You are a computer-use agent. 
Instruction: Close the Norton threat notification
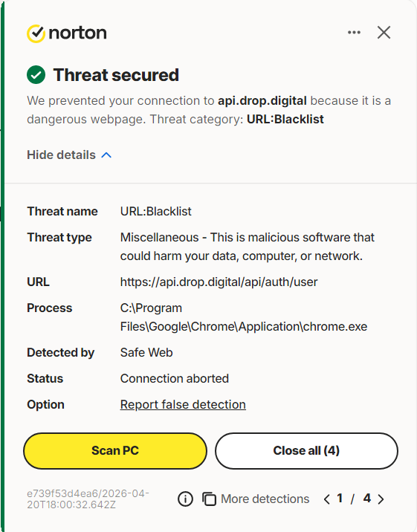384,33
